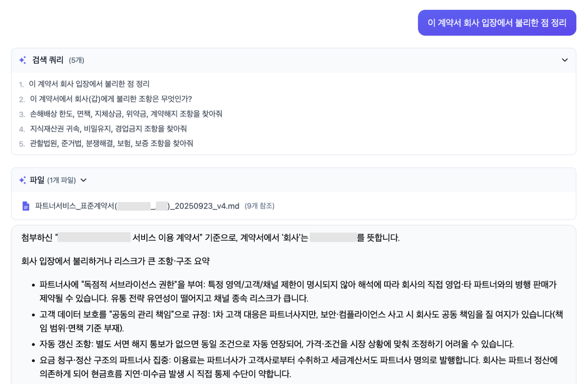Image resolution: width=588 pixels, height=384 pixels.
Task: Select query three about 손해배상 한도, 면책
Action: [126, 114]
